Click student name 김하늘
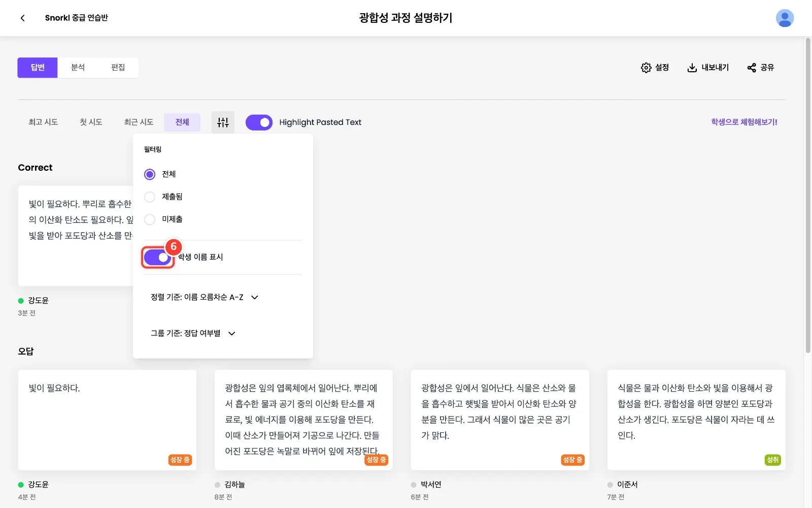 234,485
